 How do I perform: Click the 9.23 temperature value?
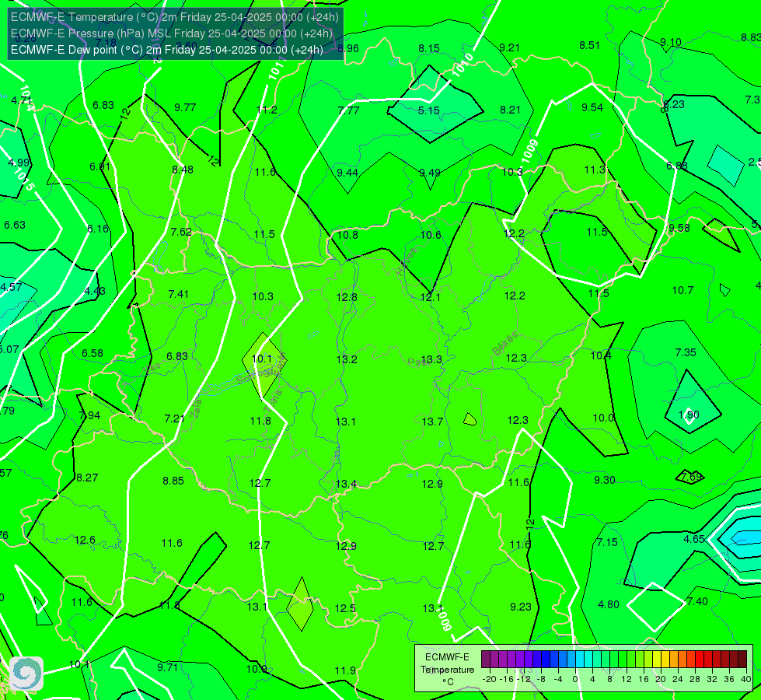pyautogui.click(x=521, y=607)
